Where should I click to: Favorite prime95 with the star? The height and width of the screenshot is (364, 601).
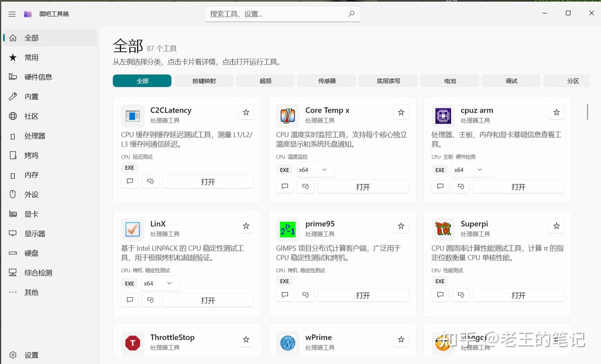point(401,226)
